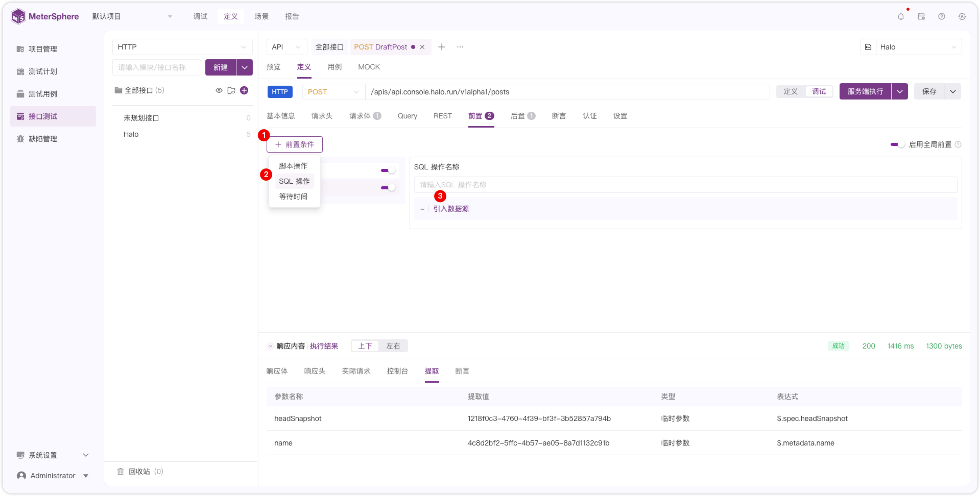
Task: Expand the 新建 dropdown arrow
Action: [x=245, y=67]
